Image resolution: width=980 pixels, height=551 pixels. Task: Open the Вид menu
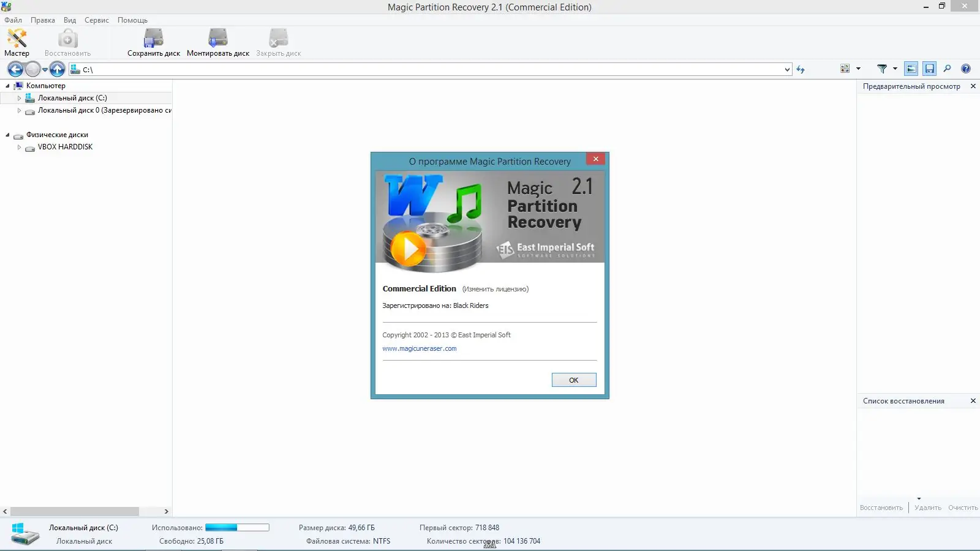[x=70, y=20]
